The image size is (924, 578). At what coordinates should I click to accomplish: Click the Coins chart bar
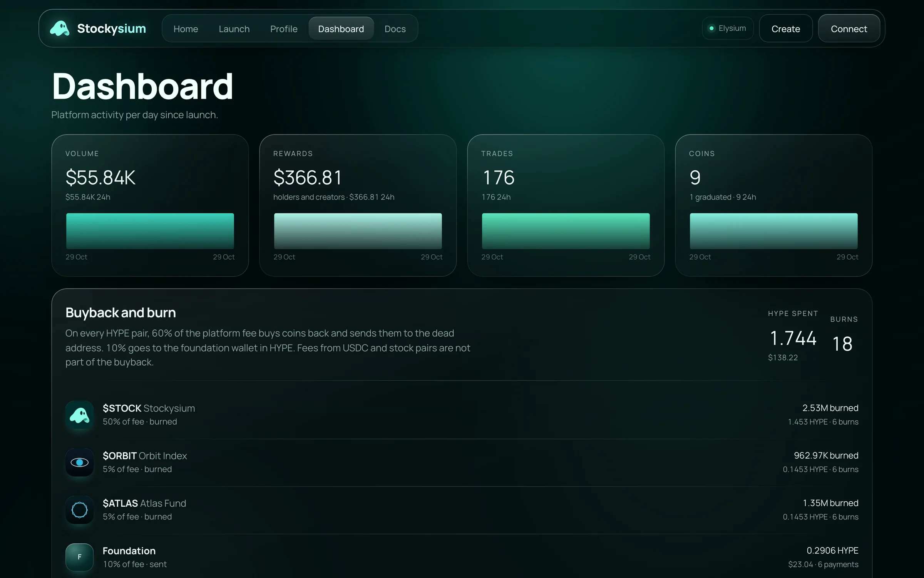[774, 231]
